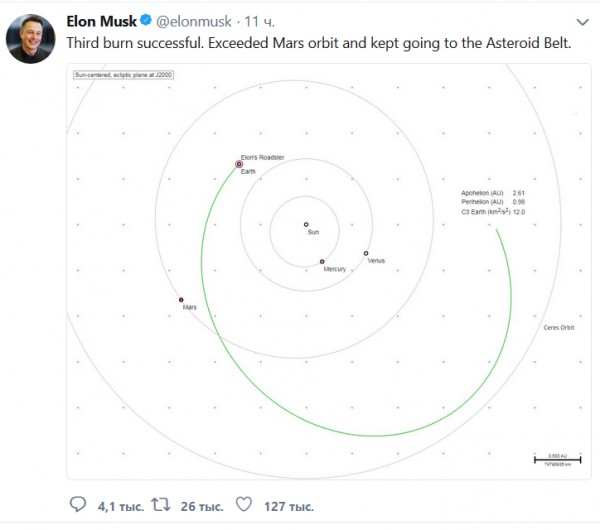
Task: Click the Ceres Orbit label
Action: tap(556, 327)
